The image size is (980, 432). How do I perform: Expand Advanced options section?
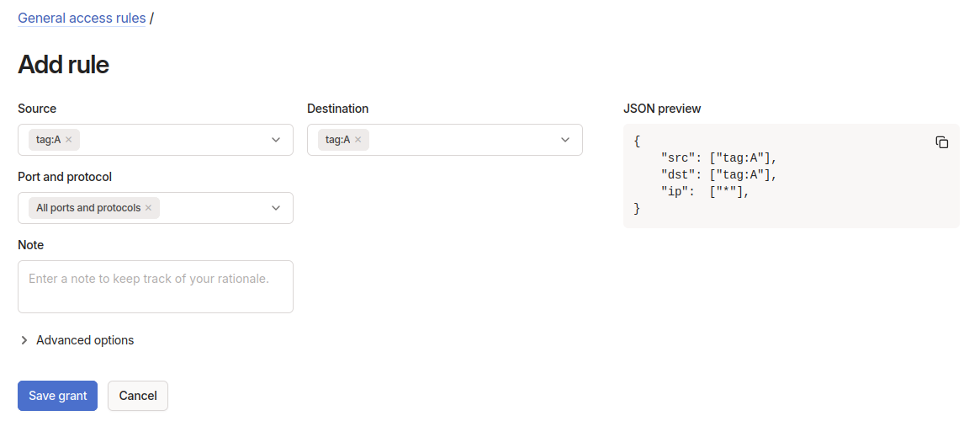coord(84,340)
